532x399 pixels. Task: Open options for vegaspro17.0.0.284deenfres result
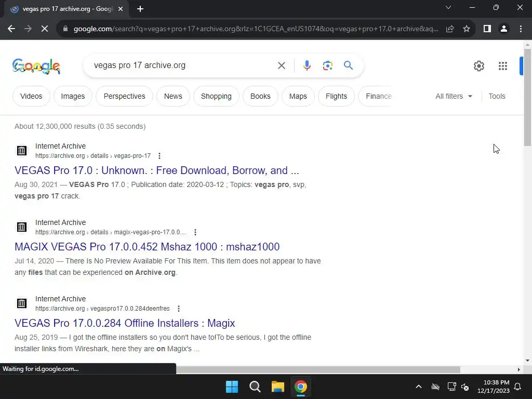click(179, 309)
